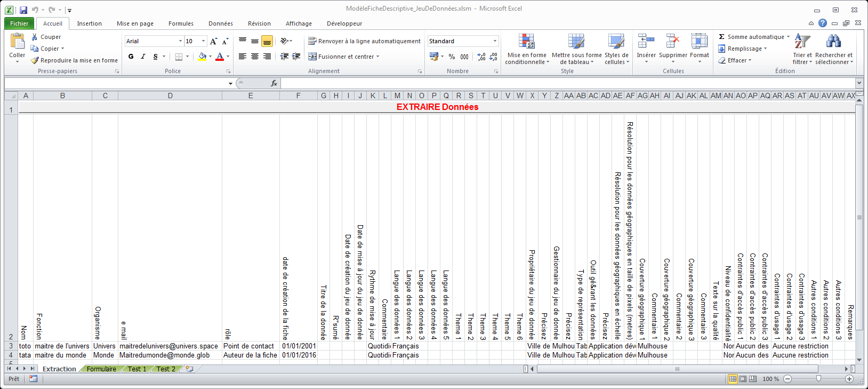Align text to bottom of cell

(267, 41)
